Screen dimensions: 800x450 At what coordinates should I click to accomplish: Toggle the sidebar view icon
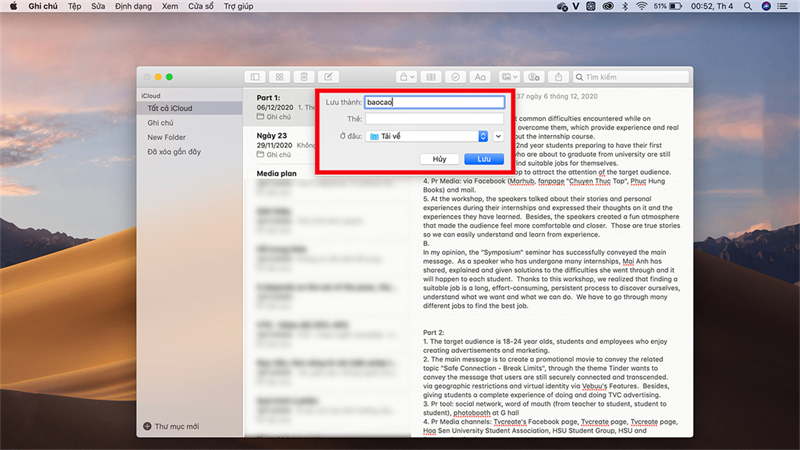coord(255,76)
